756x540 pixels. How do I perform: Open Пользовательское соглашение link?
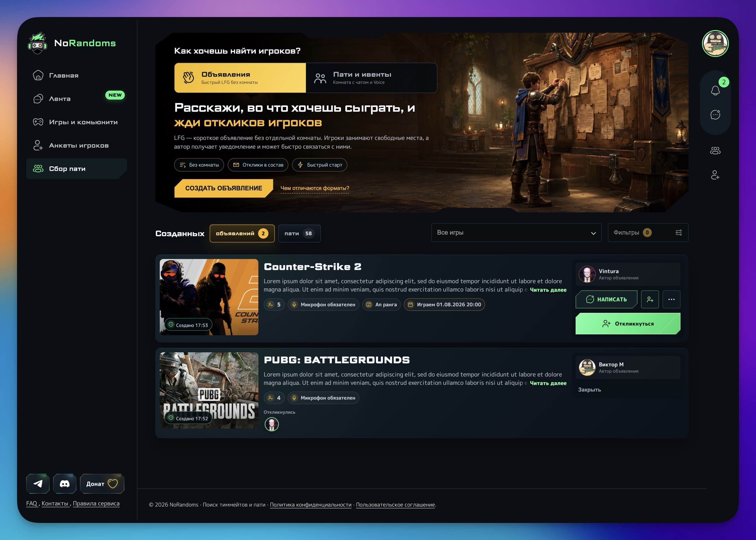point(395,505)
